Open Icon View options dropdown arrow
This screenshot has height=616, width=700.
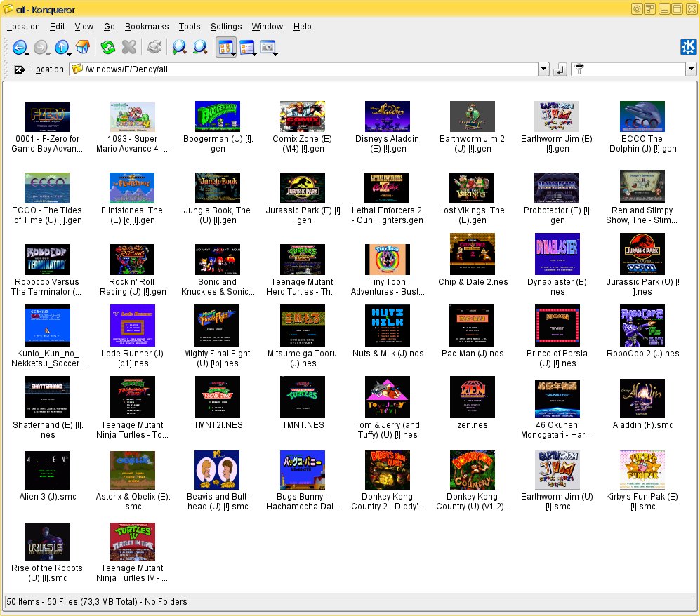click(x=234, y=54)
